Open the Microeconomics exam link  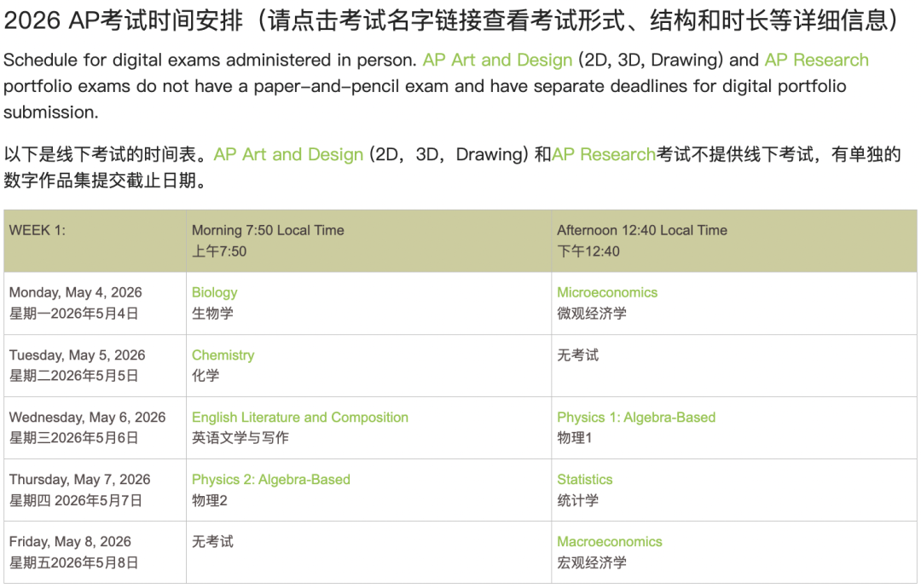click(x=607, y=292)
